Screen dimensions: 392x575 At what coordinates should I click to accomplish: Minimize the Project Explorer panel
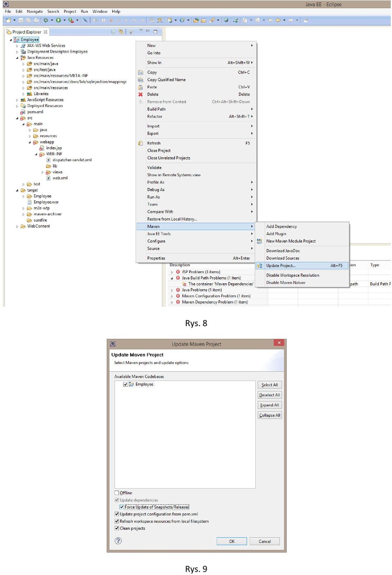click(x=148, y=31)
